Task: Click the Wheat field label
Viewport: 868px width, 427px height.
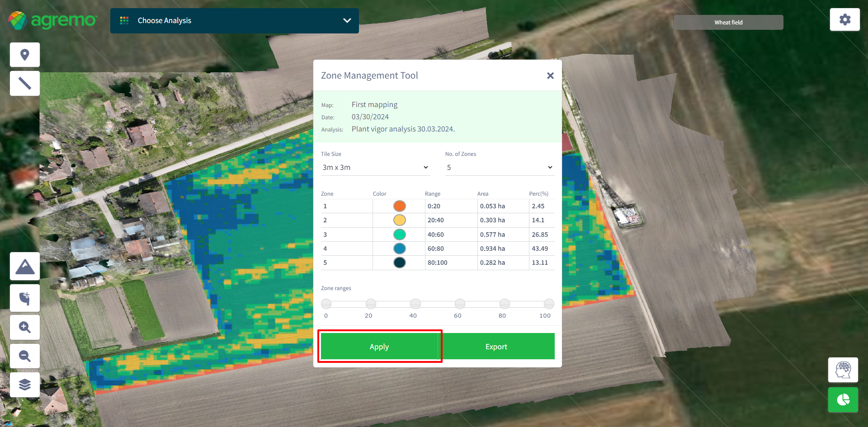Action: (x=728, y=23)
